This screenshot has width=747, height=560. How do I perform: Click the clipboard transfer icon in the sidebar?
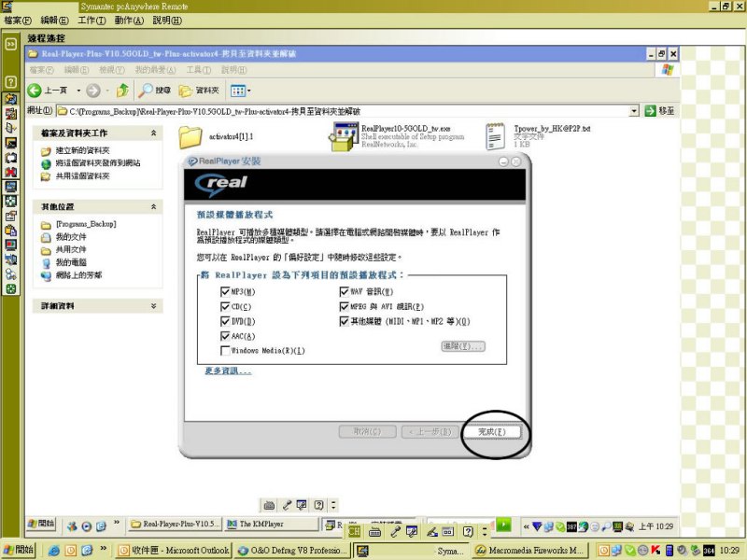point(10,231)
